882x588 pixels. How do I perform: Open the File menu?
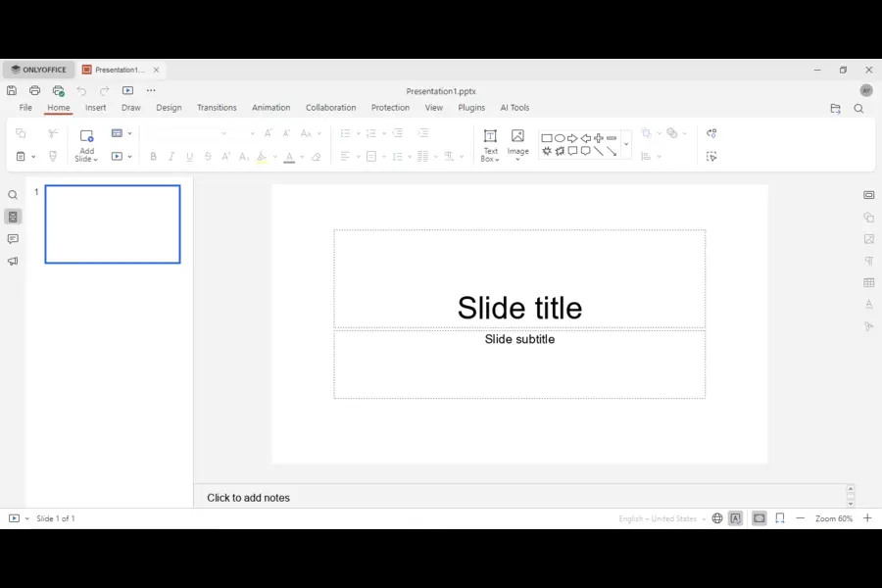[25, 108]
